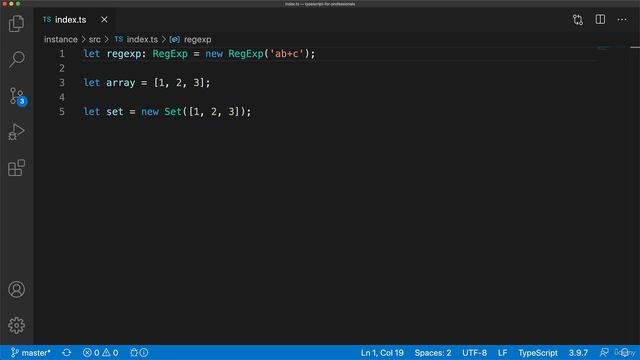Change encoding via UTF-8
Screen dimensions: 640x360
474,353
